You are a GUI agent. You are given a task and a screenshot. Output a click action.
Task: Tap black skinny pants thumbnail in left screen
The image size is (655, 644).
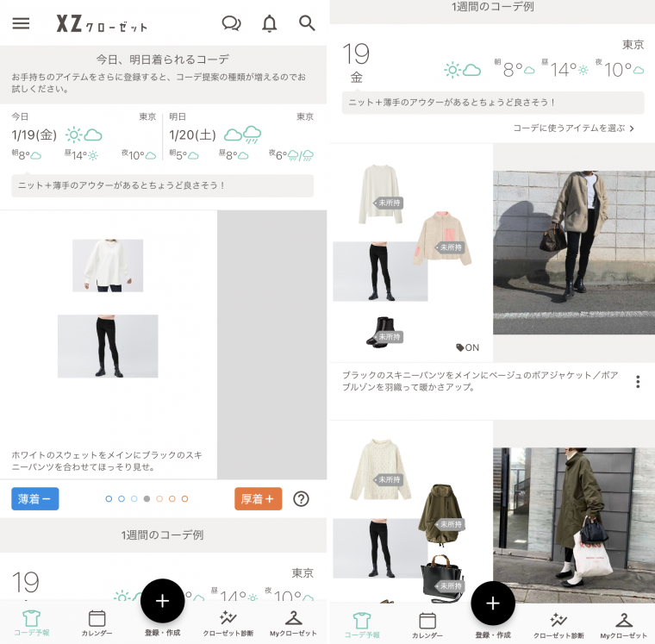click(108, 346)
